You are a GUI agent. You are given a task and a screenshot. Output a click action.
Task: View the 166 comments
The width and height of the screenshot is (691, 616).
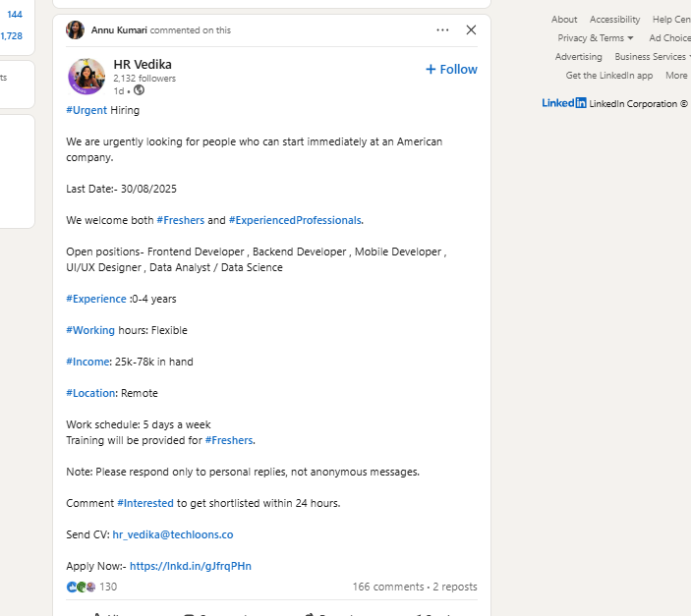[388, 587]
